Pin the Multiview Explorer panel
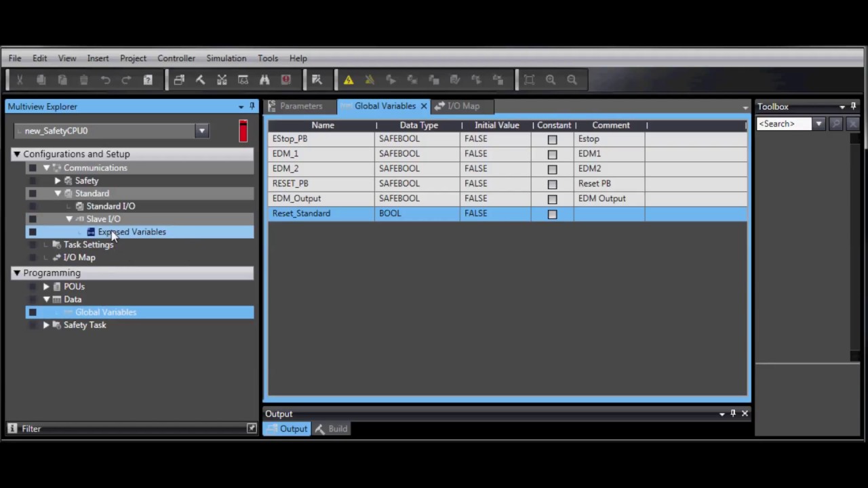Screen dimensions: 868x488 point(252,106)
